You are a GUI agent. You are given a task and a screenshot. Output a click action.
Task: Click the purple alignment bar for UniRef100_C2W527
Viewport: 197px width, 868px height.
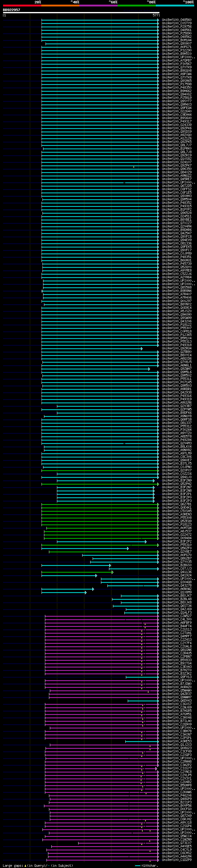[x=102, y=616]
